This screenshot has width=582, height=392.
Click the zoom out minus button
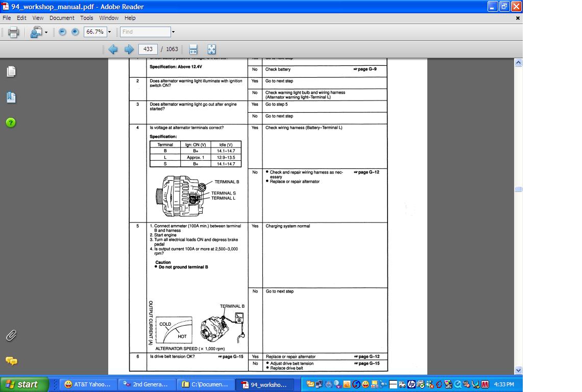click(x=62, y=32)
